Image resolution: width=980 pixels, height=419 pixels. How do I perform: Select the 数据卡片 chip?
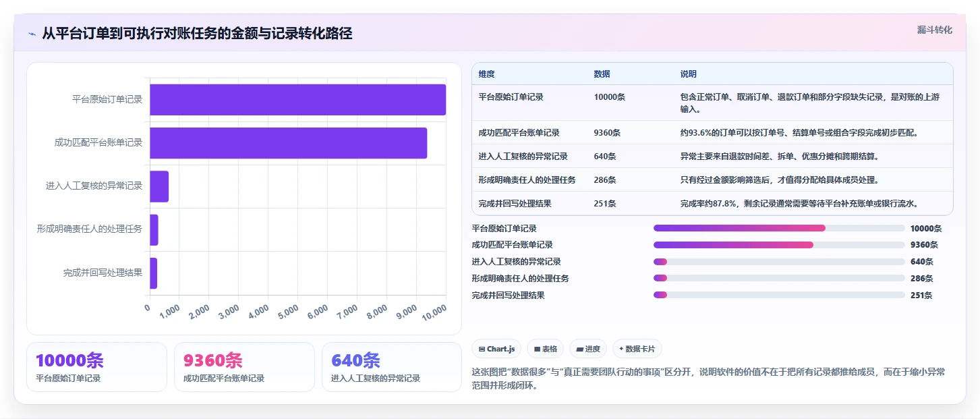click(x=637, y=349)
